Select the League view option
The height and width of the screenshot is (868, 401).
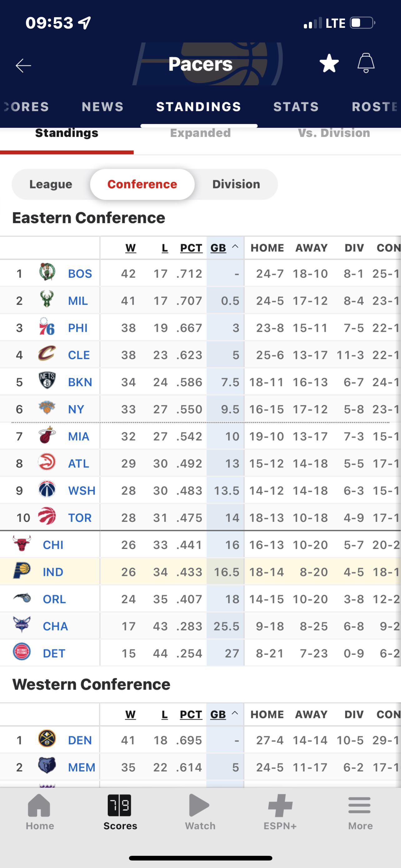51,184
